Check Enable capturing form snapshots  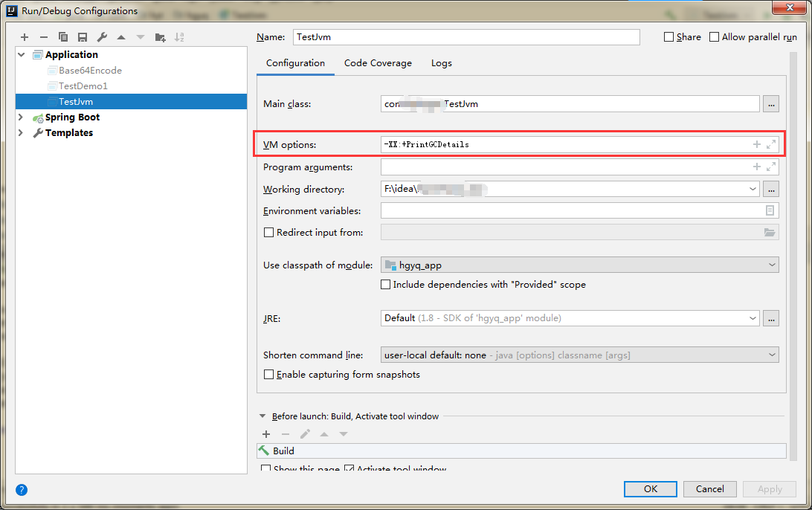tap(270, 375)
